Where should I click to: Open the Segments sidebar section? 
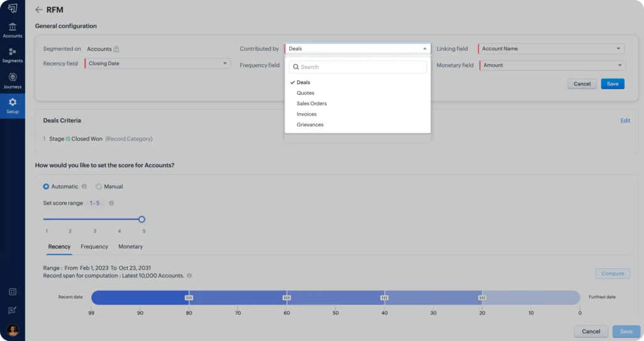click(13, 55)
